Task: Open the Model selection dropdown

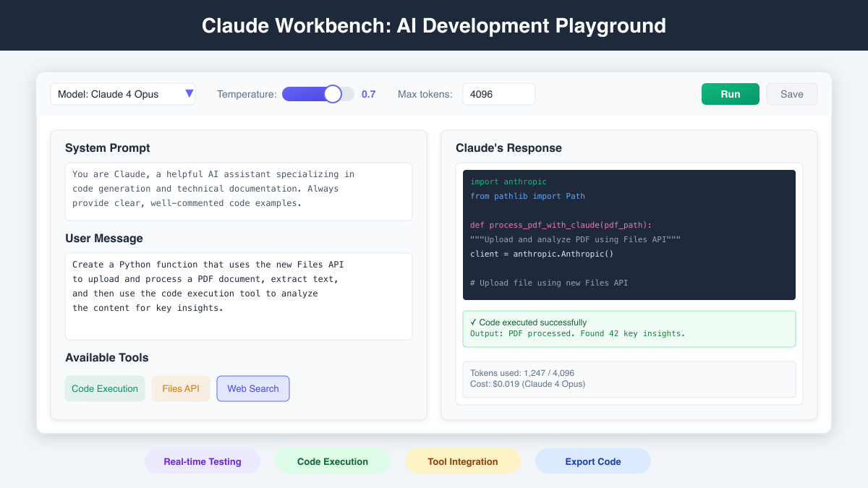Action: [x=123, y=94]
